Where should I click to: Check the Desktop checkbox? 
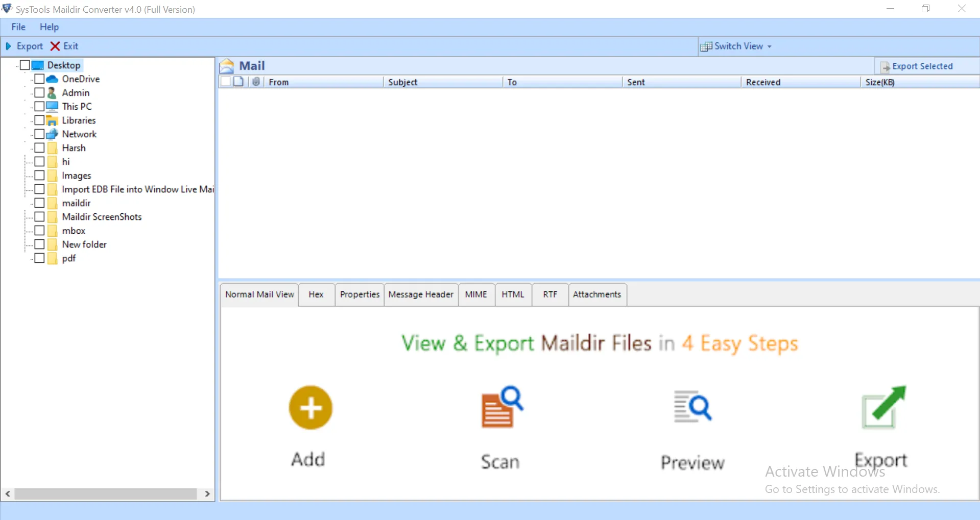(25, 65)
